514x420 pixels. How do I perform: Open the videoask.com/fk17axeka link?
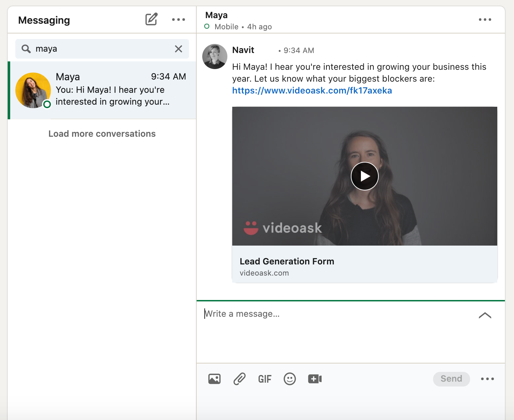click(312, 90)
